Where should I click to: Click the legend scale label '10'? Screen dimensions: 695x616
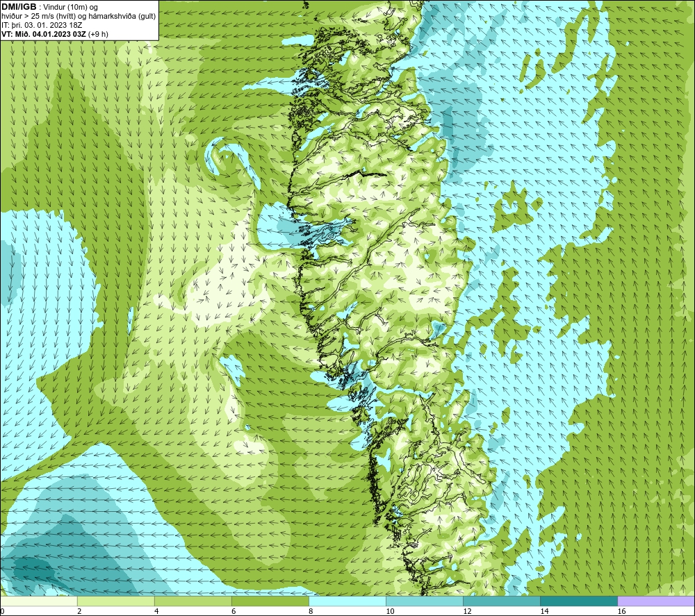(x=390, y=611)
